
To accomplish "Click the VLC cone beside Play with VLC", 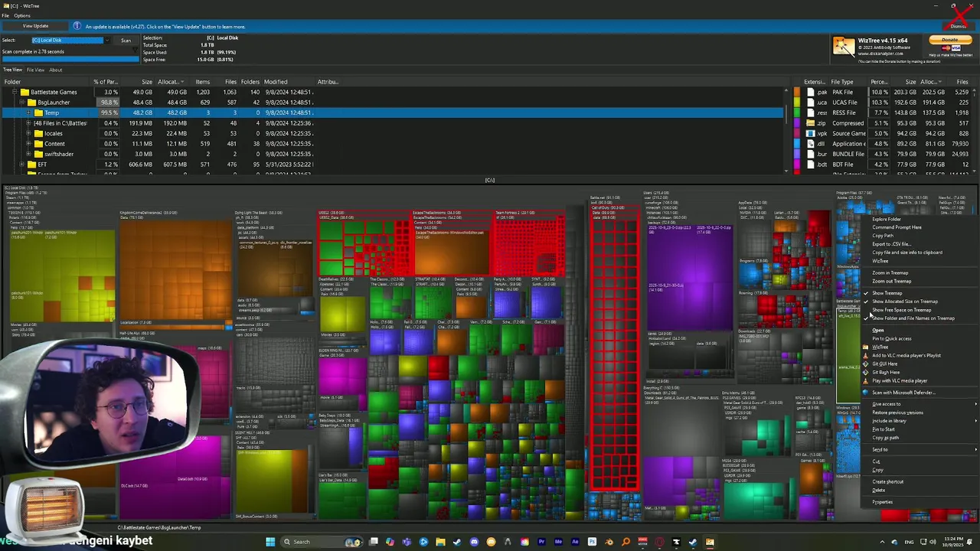I will [865, 380].
